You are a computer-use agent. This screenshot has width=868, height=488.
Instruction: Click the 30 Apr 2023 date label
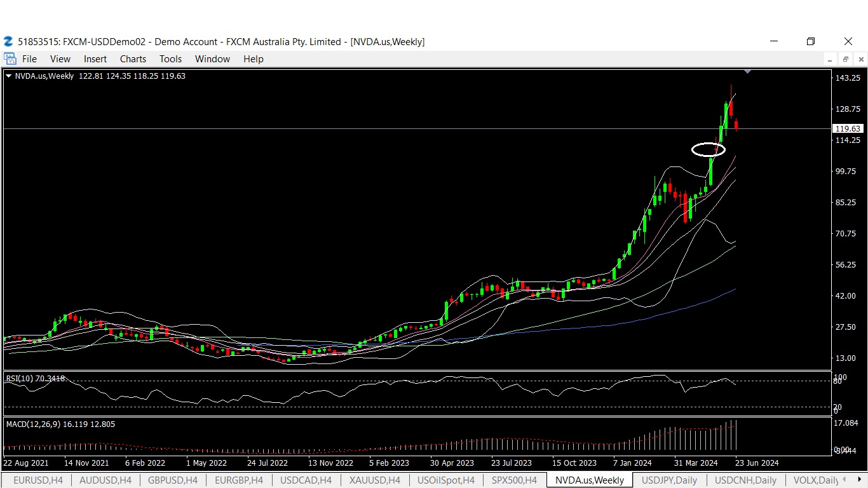[x=452, y=463]
